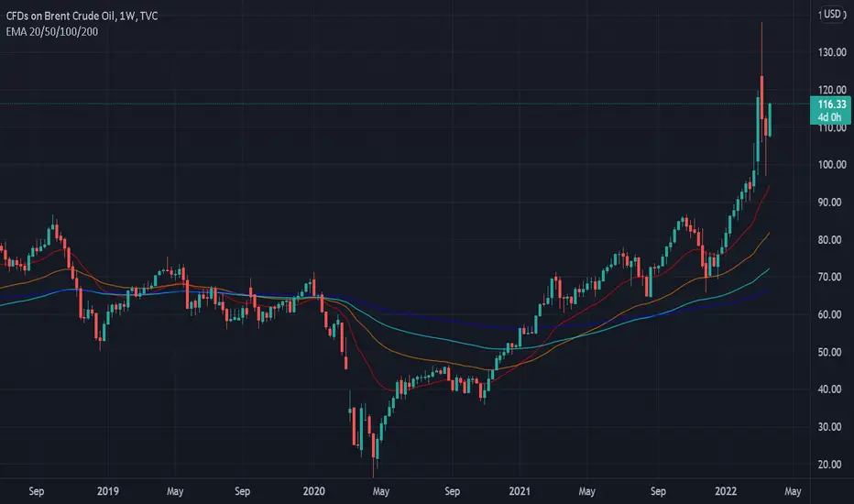The image size is (854, 504).
Task: Click the May label following 2022
Action: click(793, 491)
